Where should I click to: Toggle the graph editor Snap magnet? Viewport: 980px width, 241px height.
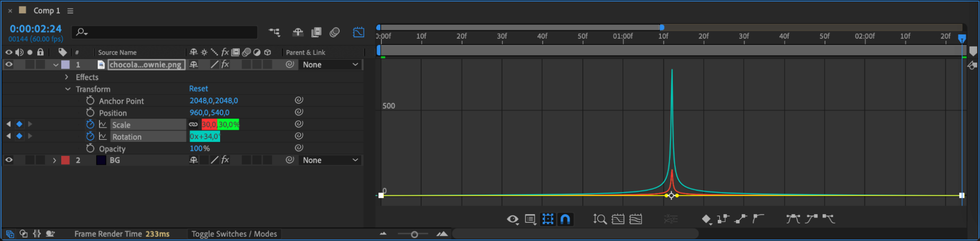point(565,219)
